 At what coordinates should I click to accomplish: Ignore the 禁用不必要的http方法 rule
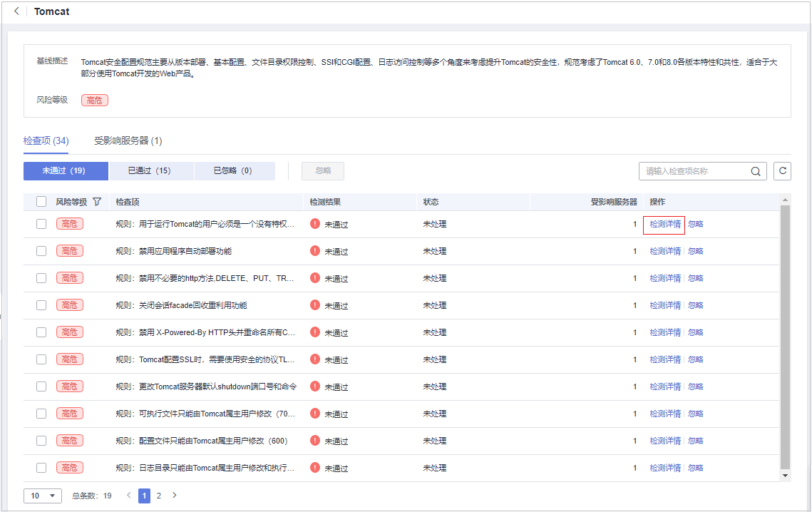pyautogui.click(x=696, y=278)
